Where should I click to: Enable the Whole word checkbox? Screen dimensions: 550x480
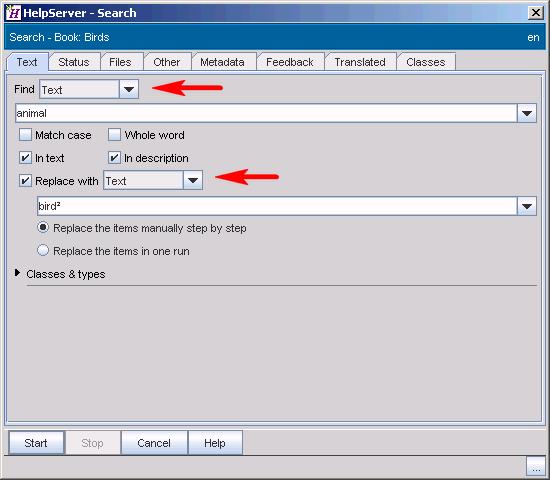tap(114, 135)
